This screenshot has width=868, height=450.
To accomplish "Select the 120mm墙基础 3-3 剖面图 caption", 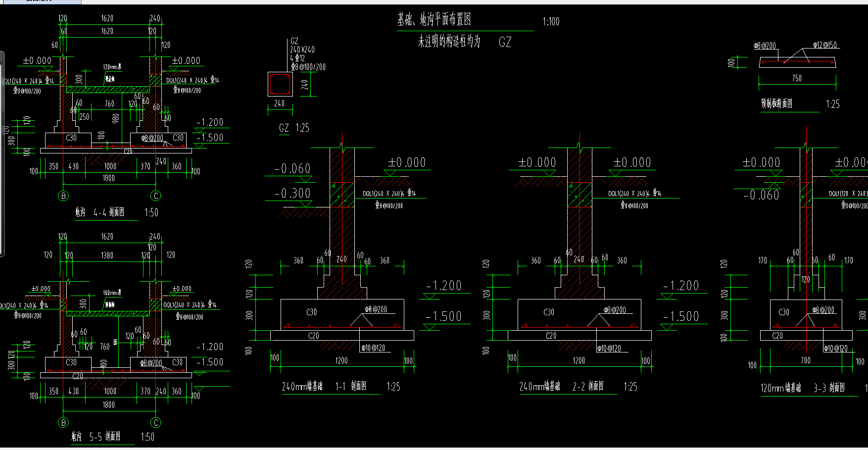I will 803,388.
